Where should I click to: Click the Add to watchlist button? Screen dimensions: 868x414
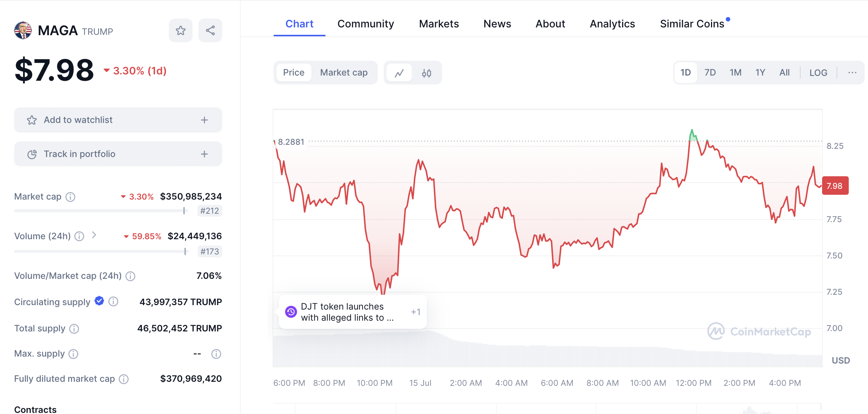click(118, 120)
